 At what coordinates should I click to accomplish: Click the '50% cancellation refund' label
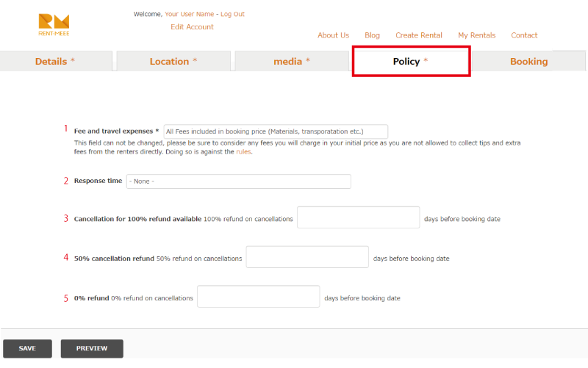click(x=114, y=259)
